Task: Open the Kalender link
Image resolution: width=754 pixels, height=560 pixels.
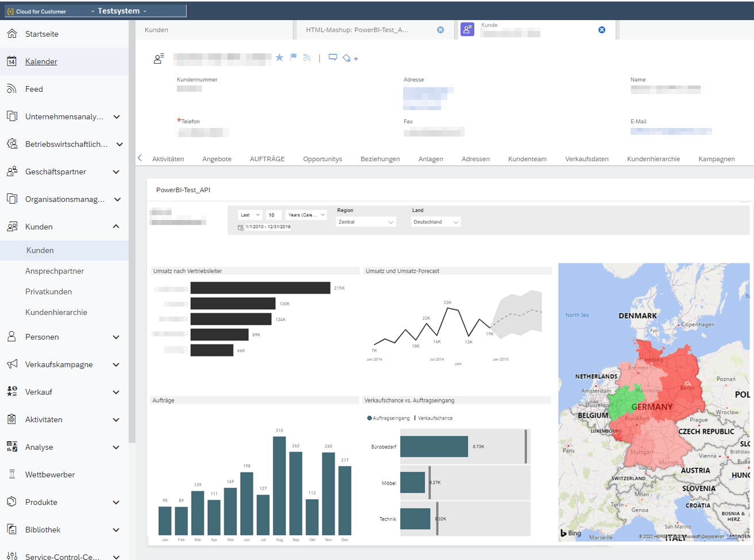Action: coord(41,61)
